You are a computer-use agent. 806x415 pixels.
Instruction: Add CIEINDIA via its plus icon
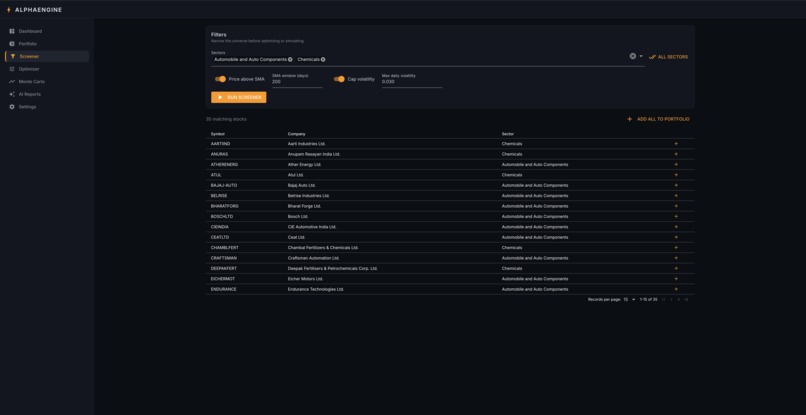coord(676,227)
